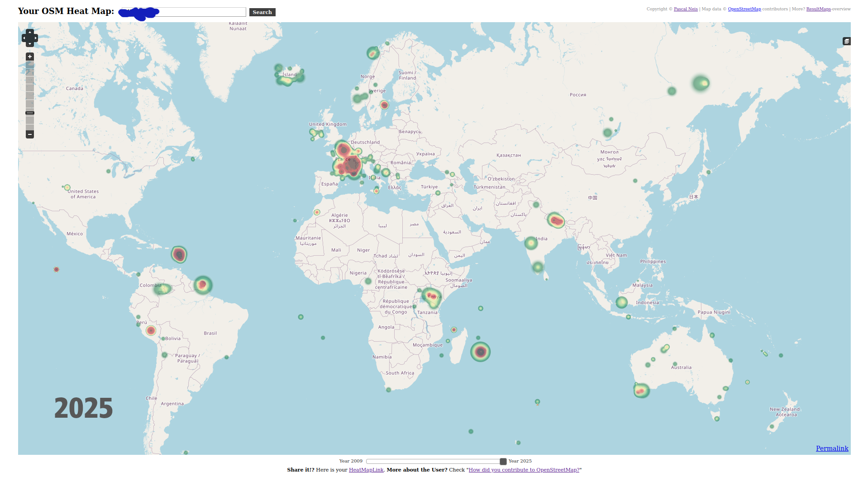Pan the map east with the right arrow
The width and height of the screenshot is (868, 477).
[35, 38]
